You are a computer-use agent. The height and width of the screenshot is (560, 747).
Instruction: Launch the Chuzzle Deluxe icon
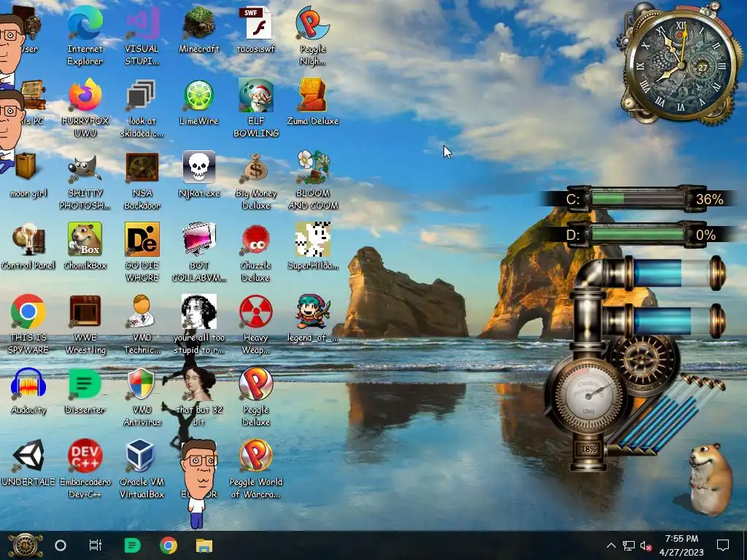(x=256, y=239)
